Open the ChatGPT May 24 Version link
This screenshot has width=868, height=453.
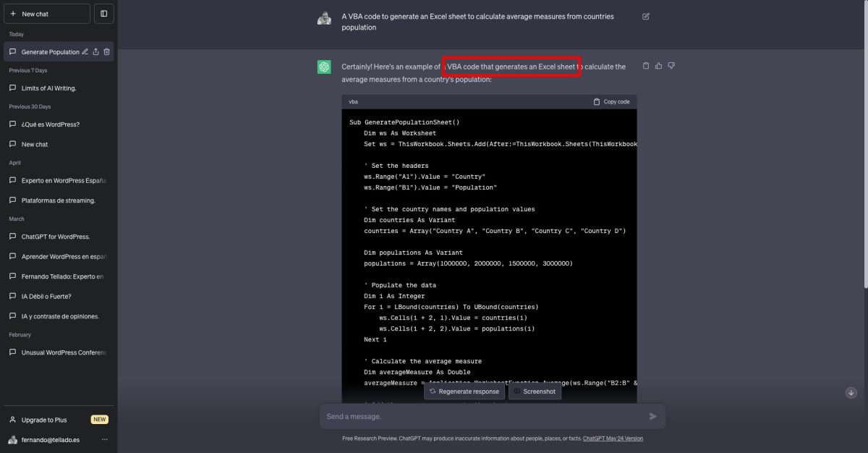[613, 439]
